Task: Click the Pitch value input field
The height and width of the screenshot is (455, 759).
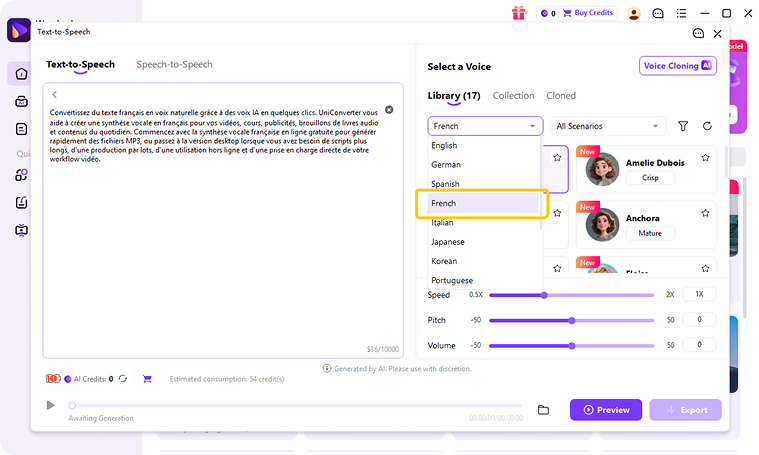Action: [699, 319]
